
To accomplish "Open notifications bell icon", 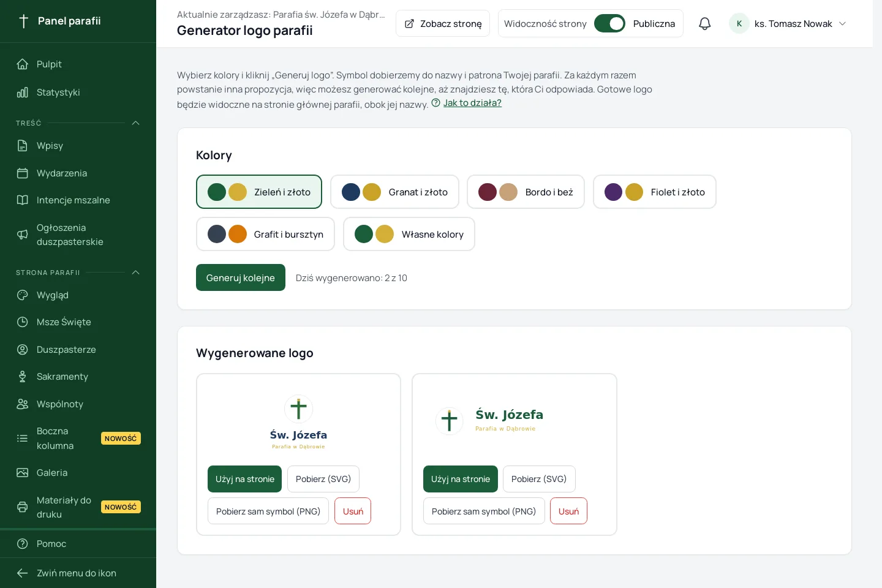I will (705, 23).
